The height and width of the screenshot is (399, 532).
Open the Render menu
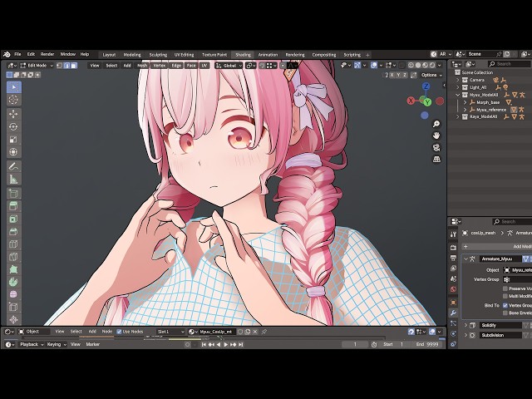point(47,54)
